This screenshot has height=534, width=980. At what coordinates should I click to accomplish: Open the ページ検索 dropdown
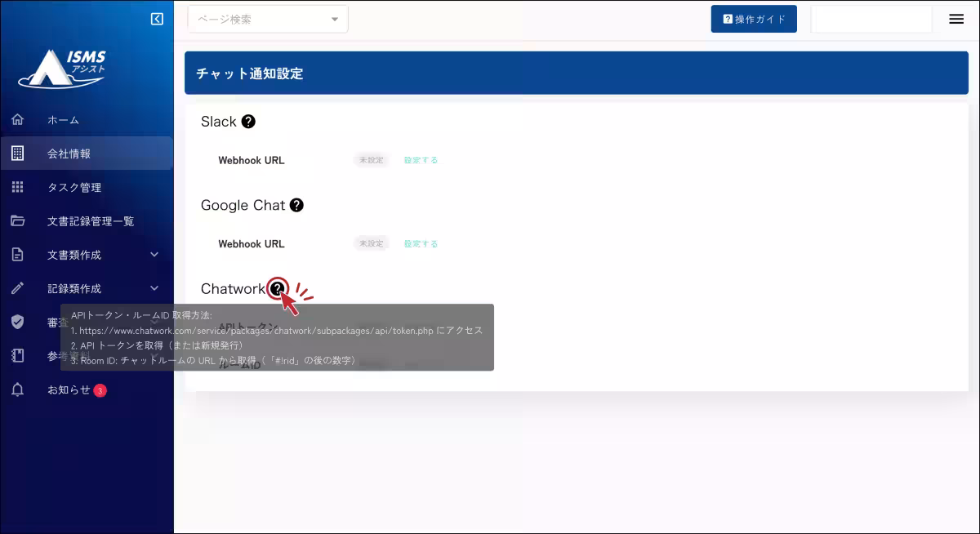point(334,18)
